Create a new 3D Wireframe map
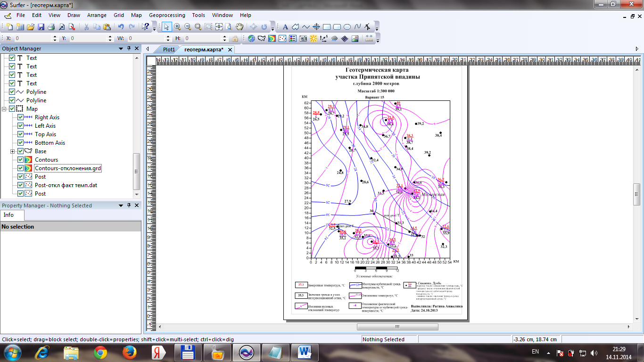644x362 pixels. tap(345, 39)
